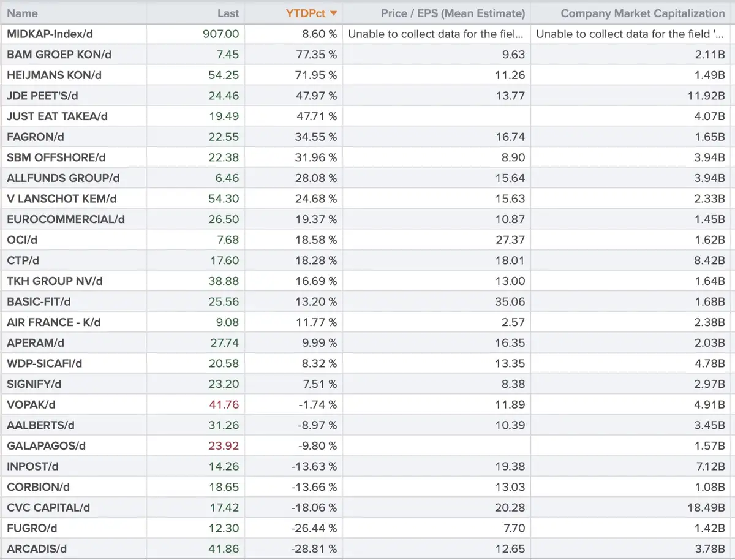735x560 pixels.
Task: Sort by the Last column header
Action: (x=228, y=13)
